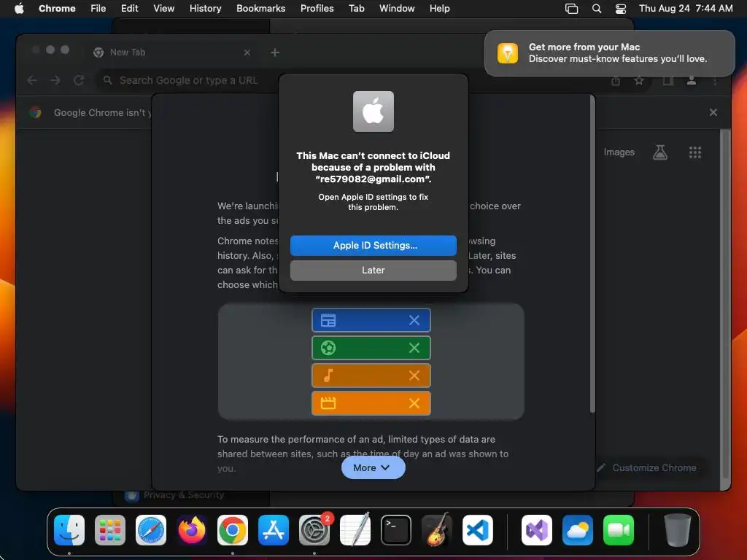Reload the page in Chrome
Image resolution: width=747 pixels, height=560 pixels.
[79, 80]
